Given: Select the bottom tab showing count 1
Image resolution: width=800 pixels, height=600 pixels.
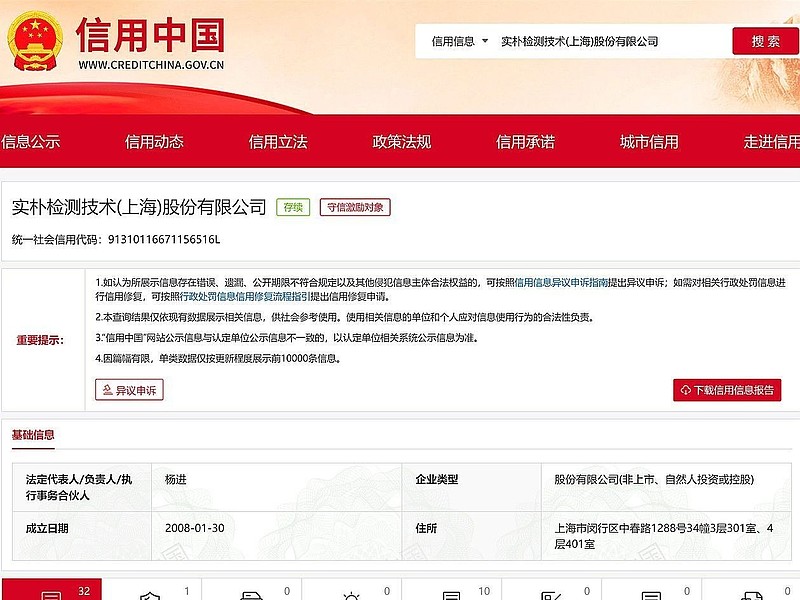Looking at the screenshot, I should pos(152,589).
